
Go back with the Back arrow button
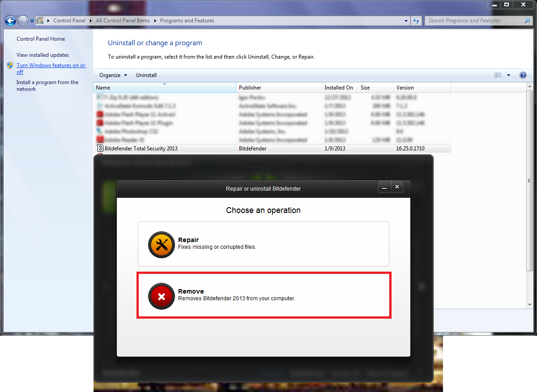[11, 21]
